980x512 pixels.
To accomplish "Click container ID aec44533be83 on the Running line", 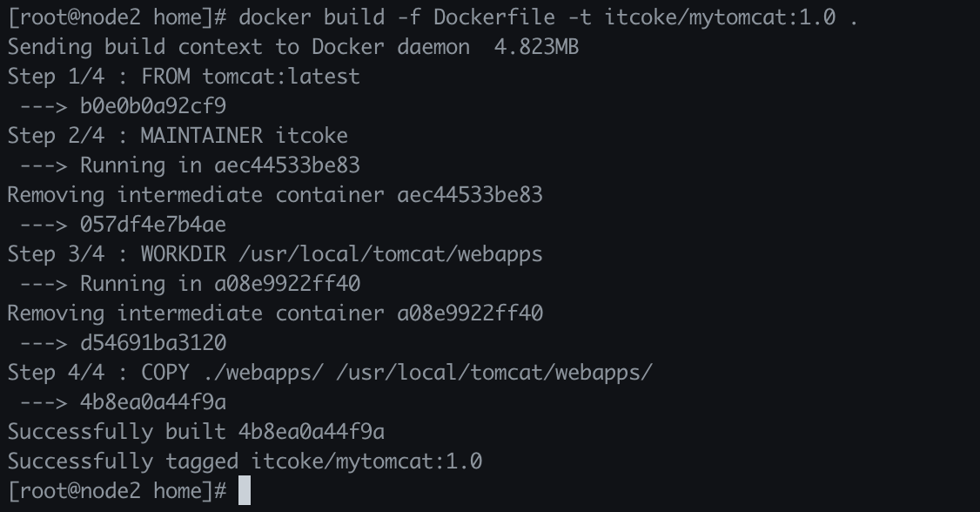I will click(x=287, y=165).
